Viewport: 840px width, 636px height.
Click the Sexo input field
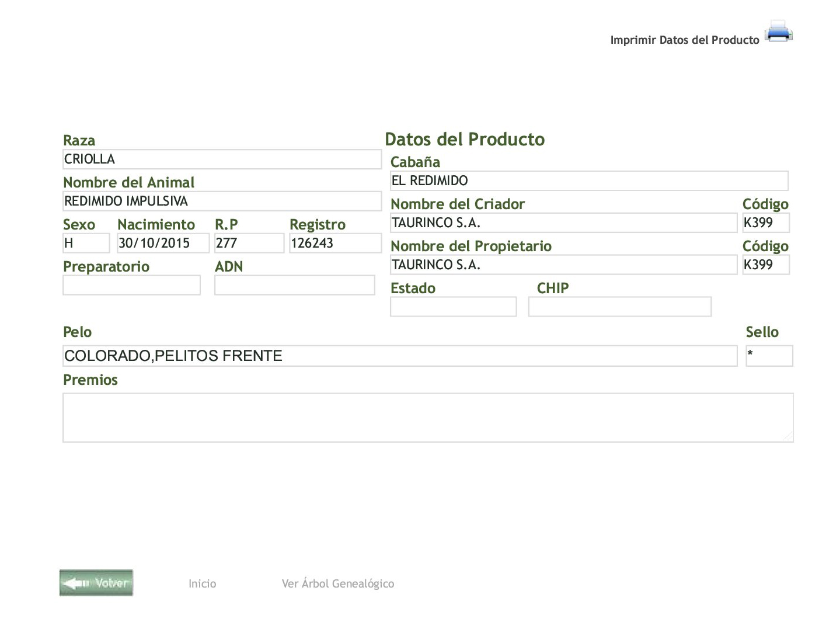tap(86, 244)
